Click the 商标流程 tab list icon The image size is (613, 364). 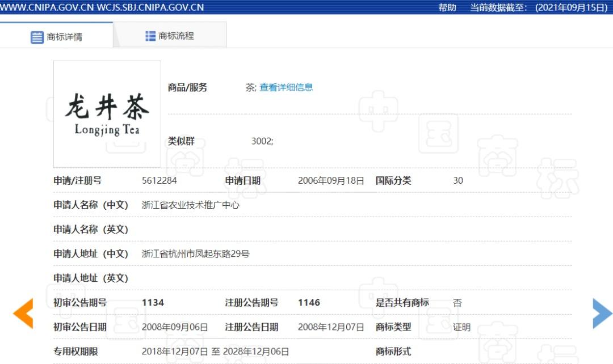150,36
